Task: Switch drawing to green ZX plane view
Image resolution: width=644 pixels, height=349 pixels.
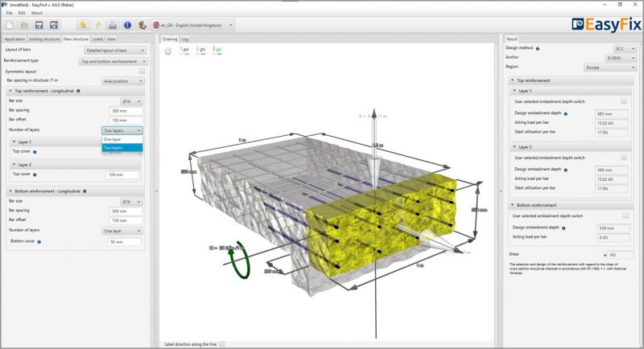Action: pos(217,51)
